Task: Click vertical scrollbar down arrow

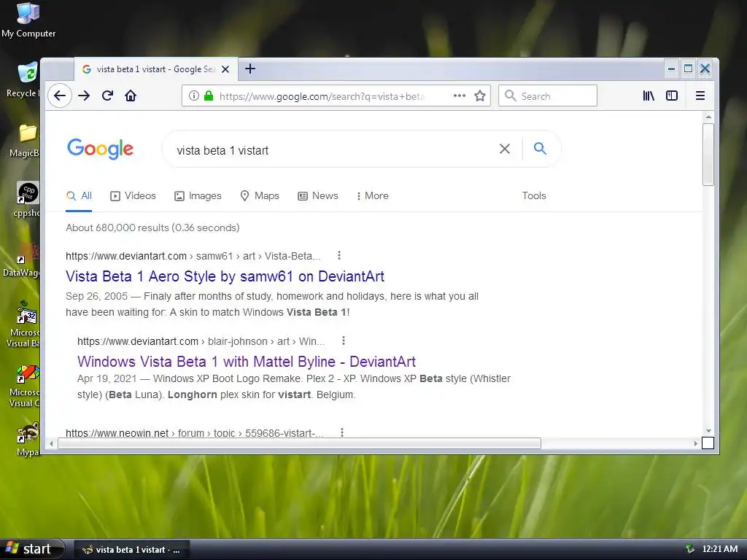Action: pos(708,431)
